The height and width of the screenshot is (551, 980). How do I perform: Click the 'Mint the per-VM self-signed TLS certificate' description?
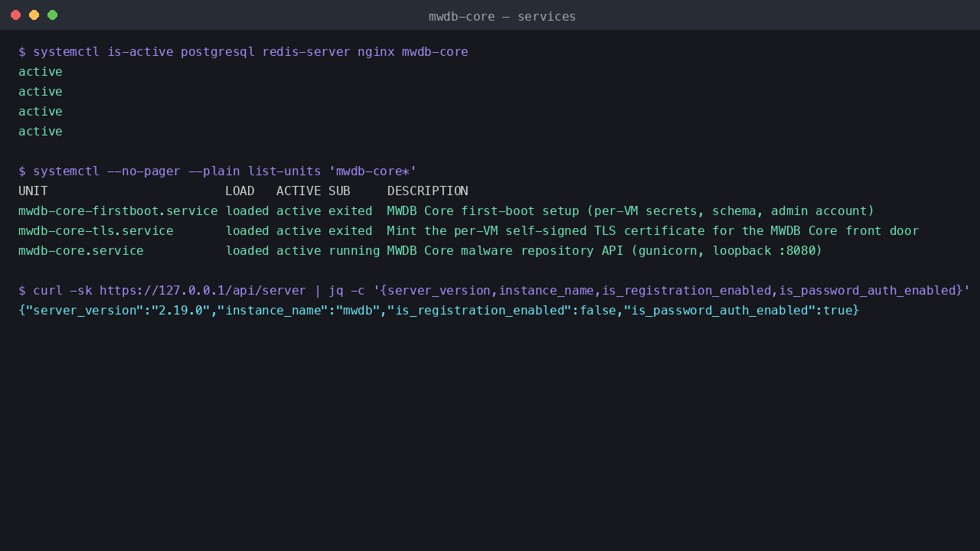point(653,231)
